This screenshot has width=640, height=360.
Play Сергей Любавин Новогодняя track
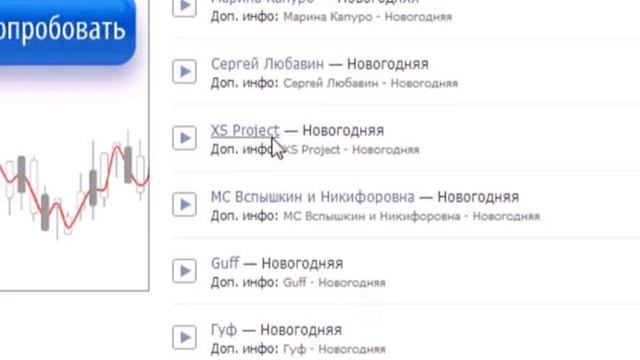(x=184, y=71)
